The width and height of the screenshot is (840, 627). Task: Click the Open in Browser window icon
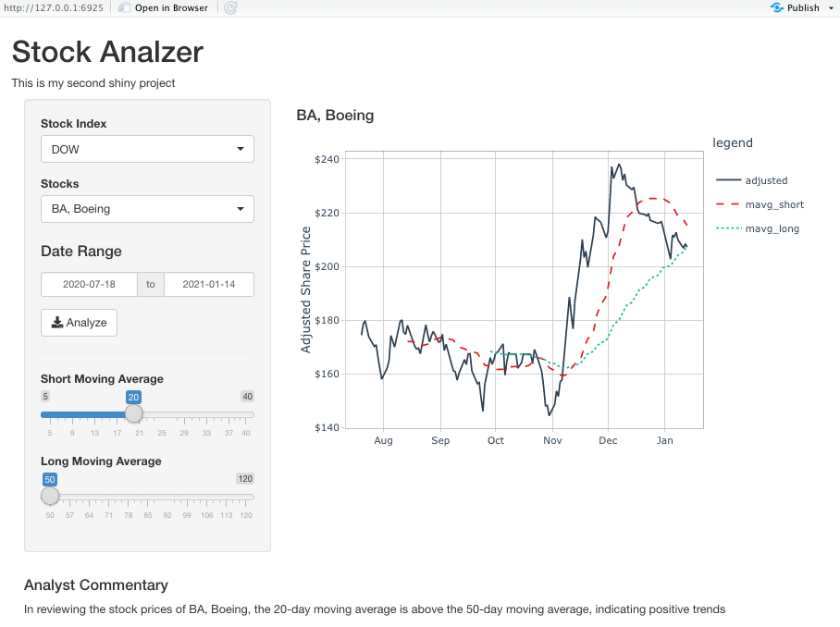124,7
